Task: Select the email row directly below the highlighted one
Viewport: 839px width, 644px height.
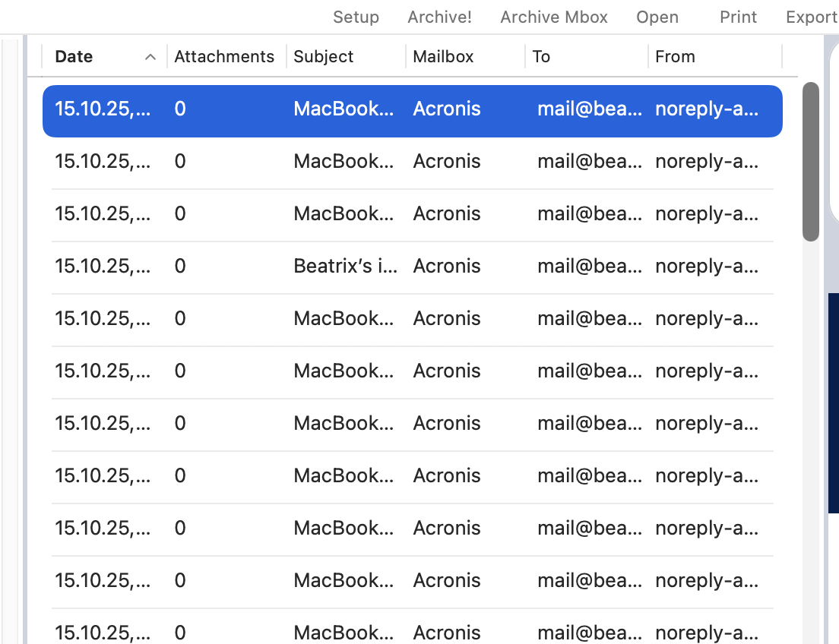Action: pyautogui.click(x=412, y=162)
